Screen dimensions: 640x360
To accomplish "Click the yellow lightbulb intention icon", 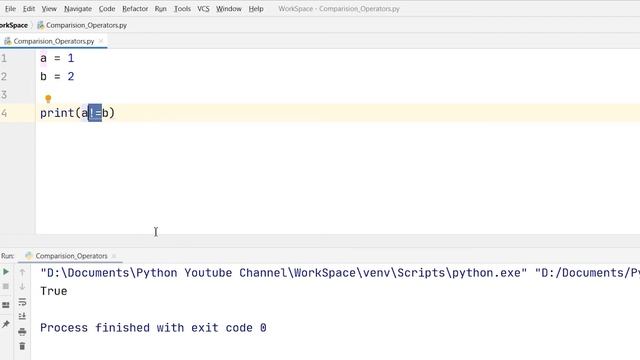I will (48, 99).
